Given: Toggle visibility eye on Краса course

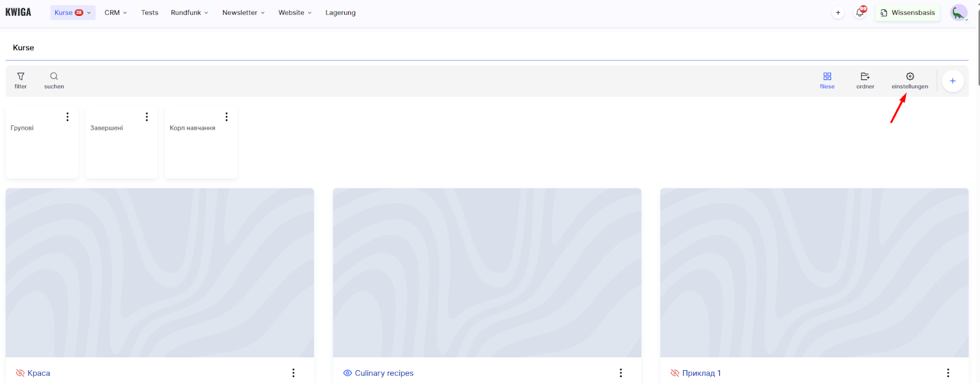Looking at the screenshot, I should click(x=20, y=373).
